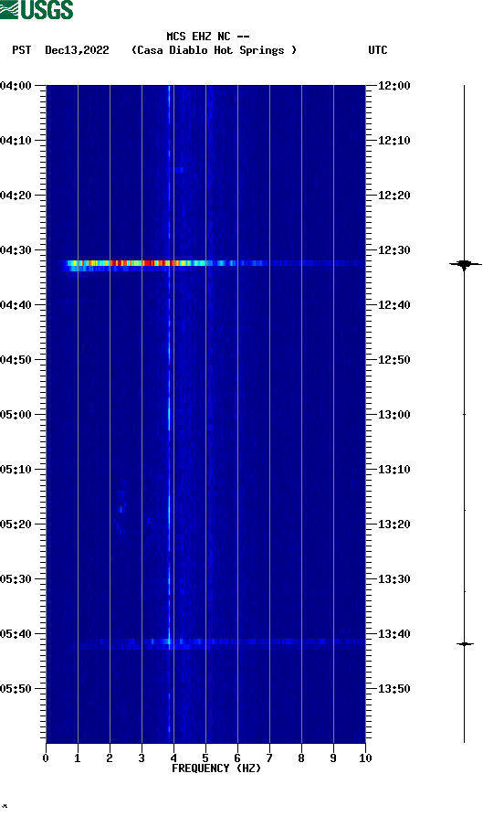Screen dimensions: 504x816
Task: Click the 05:50 PST time label
Action: (16, 688)
